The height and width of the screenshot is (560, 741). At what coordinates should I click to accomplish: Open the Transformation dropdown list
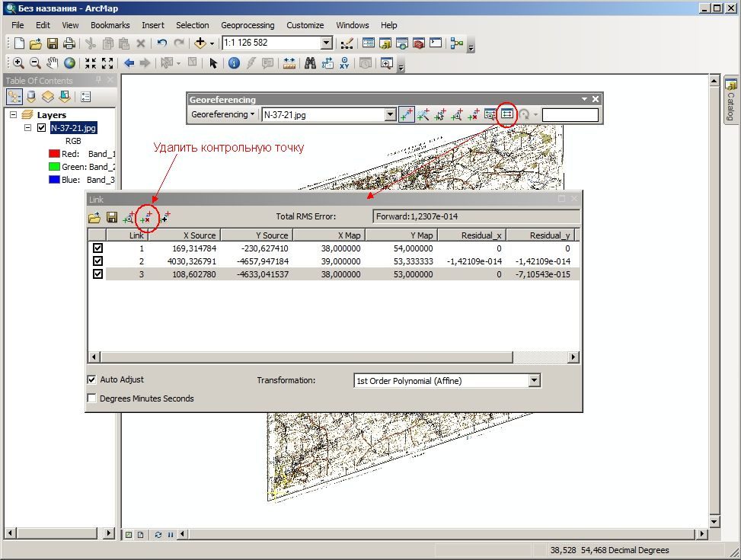click(534, 380)
